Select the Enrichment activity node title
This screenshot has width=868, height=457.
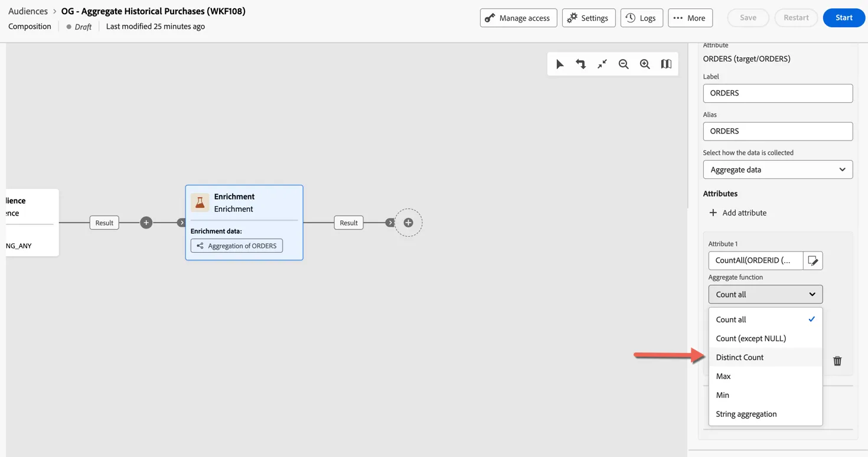234,197
